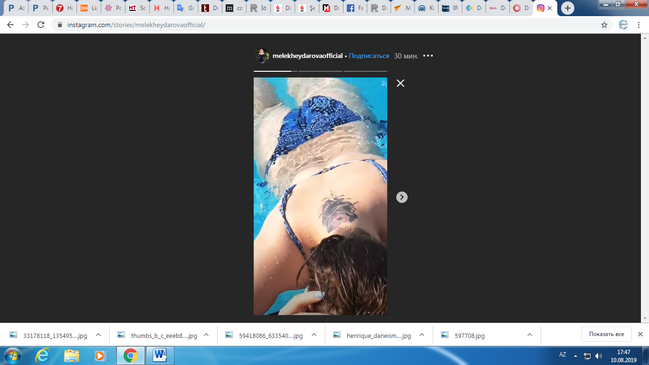Go to the next story with arrow

(401, 197)
